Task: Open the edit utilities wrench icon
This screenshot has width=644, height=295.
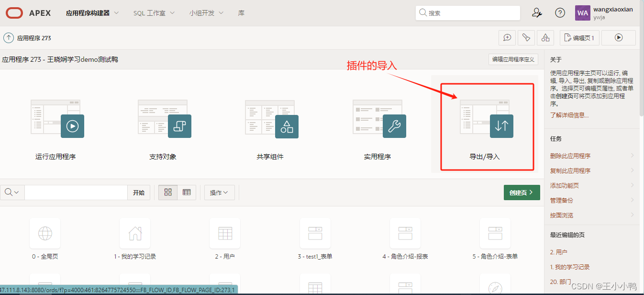Action: (526, 37)
